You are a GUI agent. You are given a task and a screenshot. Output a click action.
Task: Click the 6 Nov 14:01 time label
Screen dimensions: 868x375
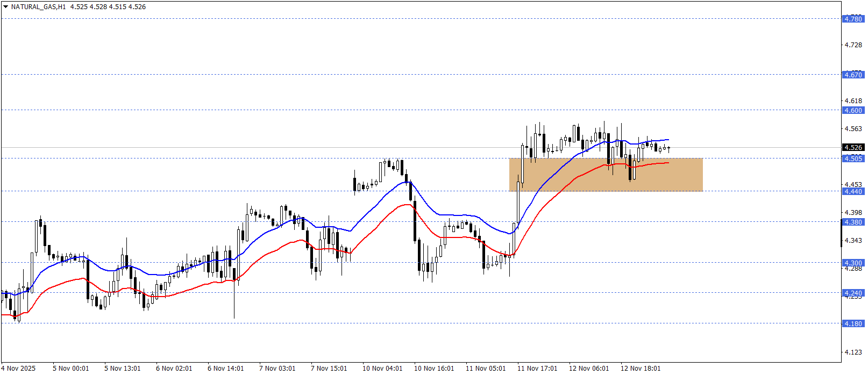coord(225,368)
